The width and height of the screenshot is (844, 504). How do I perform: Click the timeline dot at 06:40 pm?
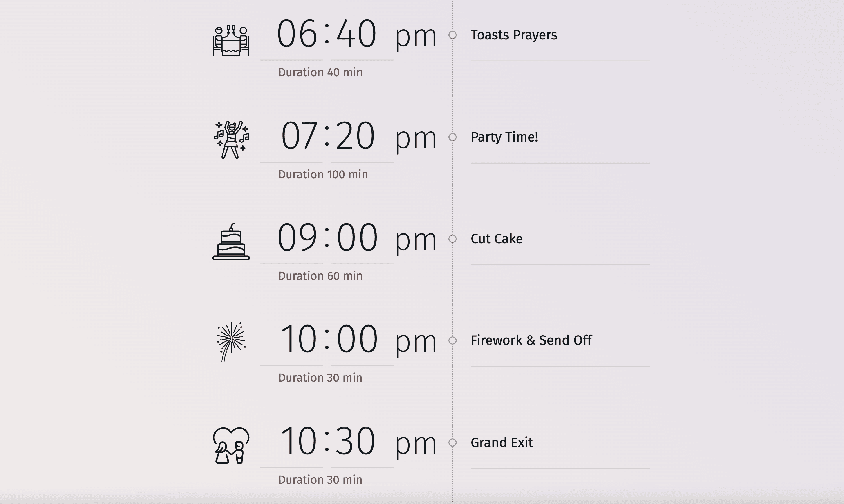(x=453, y=35)
